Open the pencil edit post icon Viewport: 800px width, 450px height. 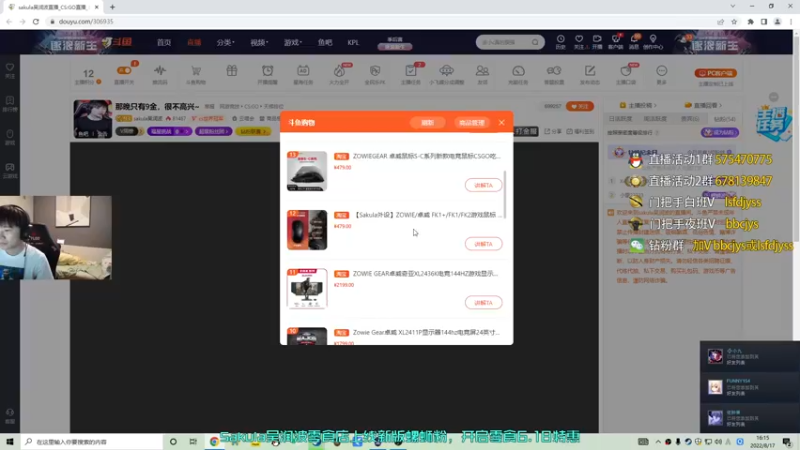pos(590,71)
